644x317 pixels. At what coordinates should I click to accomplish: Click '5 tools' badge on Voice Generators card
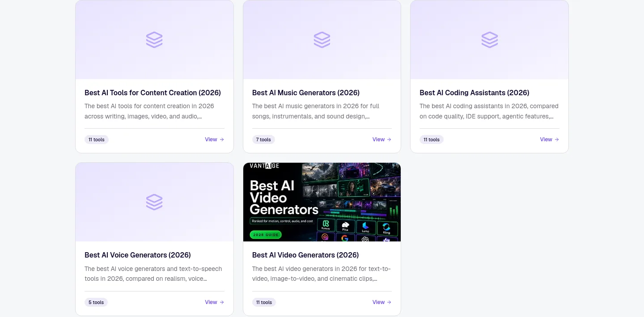click(x=96, y=302)
